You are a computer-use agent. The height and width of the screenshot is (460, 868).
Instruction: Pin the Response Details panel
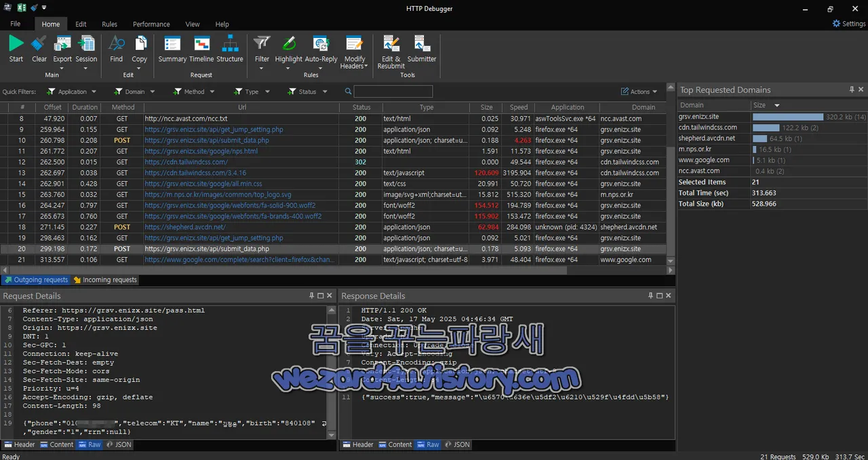(x=650, y=296)
